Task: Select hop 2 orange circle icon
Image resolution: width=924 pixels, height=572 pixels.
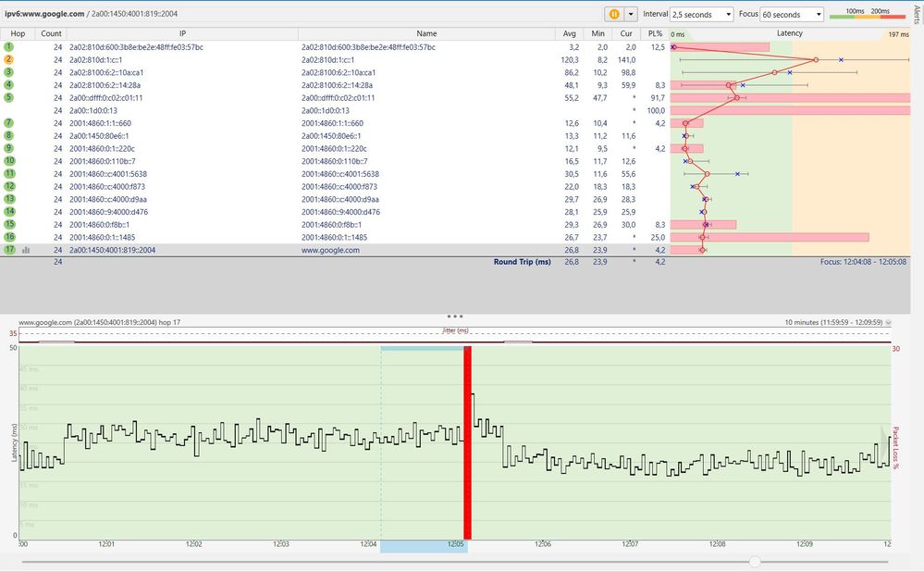Action: click(x=8, y=59)
